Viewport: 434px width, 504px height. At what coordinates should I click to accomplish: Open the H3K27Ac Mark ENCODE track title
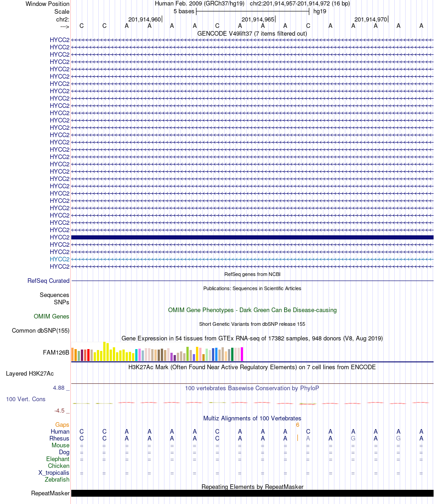pos(252,367)
